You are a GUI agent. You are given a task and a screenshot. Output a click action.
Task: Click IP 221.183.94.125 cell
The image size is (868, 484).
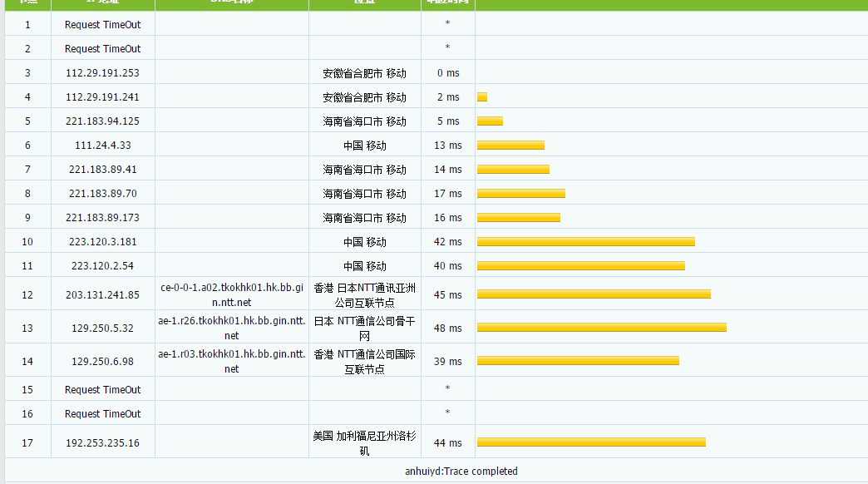pyautogui.click(x=102, y=121)
